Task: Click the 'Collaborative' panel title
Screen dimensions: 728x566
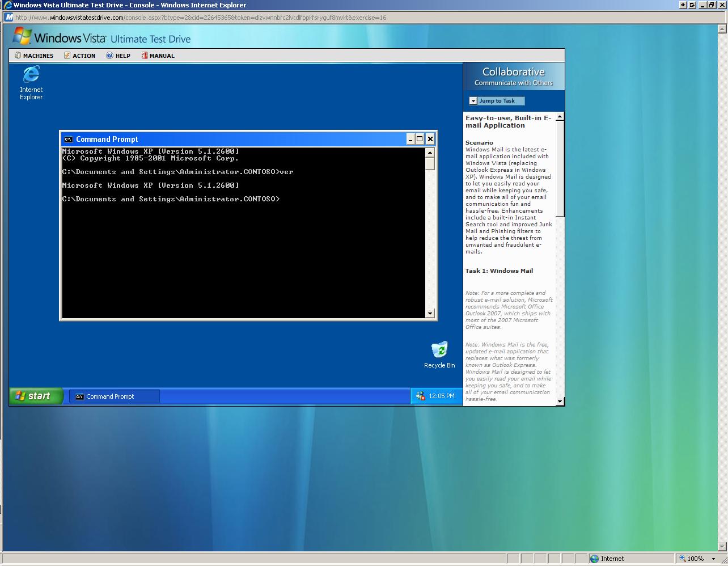Action: [514, 72]
